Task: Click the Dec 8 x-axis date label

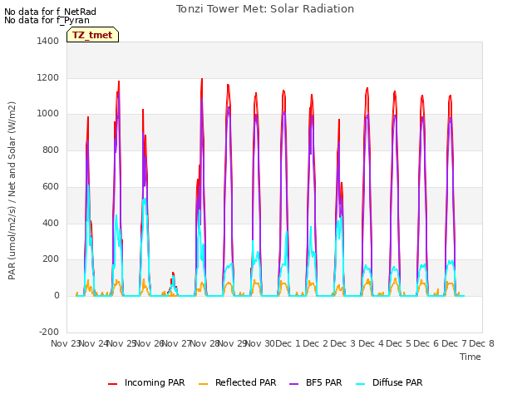Action: pyautogui.click(x=482, y=343)
